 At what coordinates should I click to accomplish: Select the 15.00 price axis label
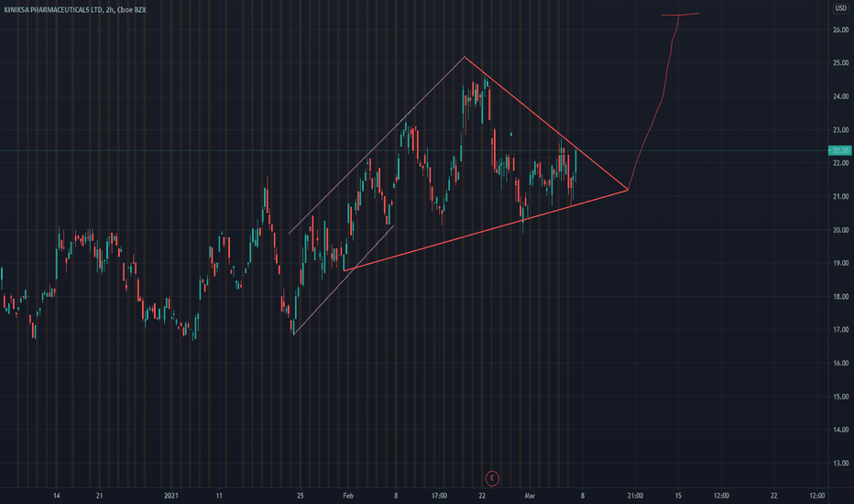pos(840,397)
